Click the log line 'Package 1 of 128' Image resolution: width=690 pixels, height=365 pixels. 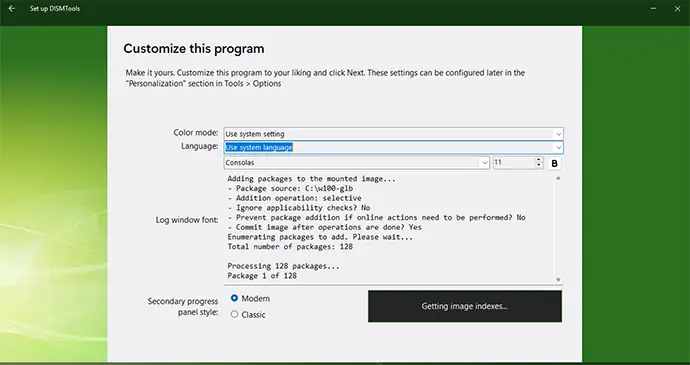[262, 276]
